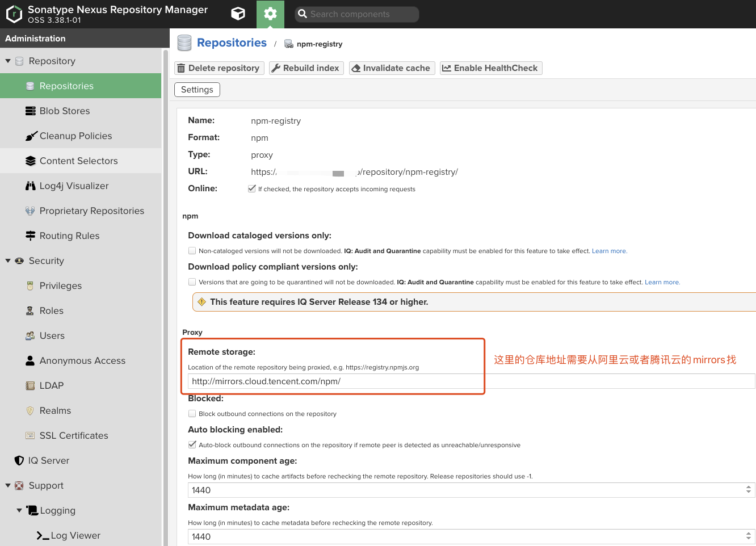Click the Routing Rules signpost icon
Image resolution: width=756 pixels, height=546 pixels.
[x=31, y=236]
